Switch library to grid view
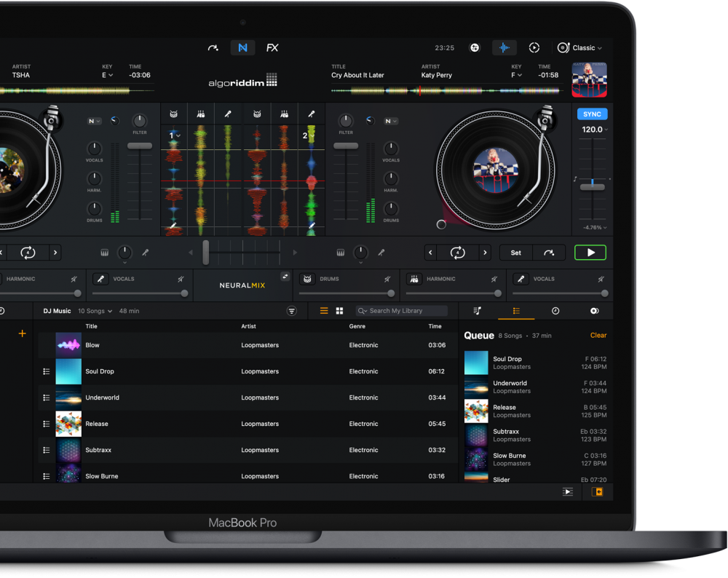Viewport: 728px width, 578px height. click(340, 311)
